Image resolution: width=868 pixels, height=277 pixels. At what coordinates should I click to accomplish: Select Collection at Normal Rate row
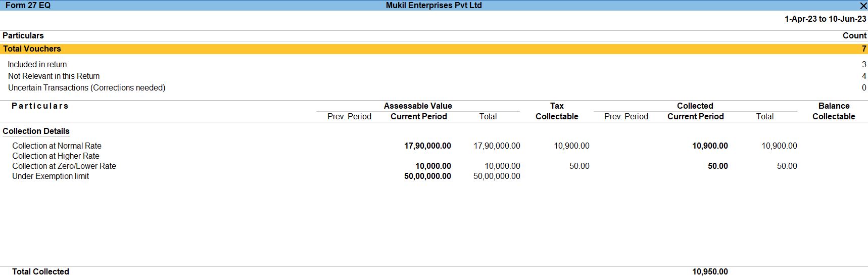pyautogui.click(x=434, y=146)
